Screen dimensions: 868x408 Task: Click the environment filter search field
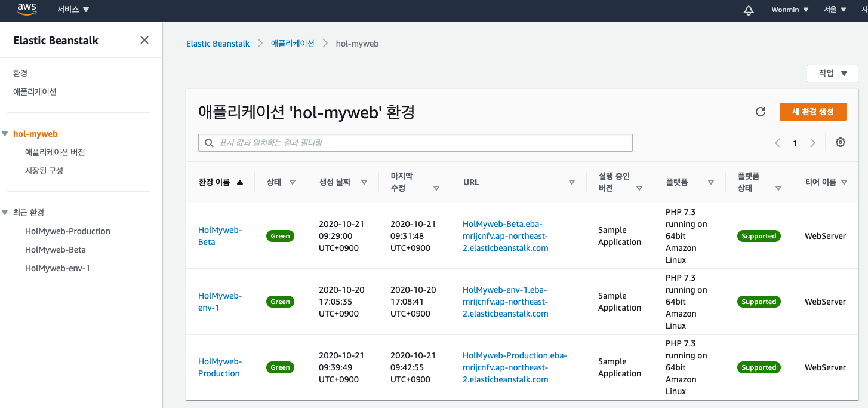coord(415,143)
